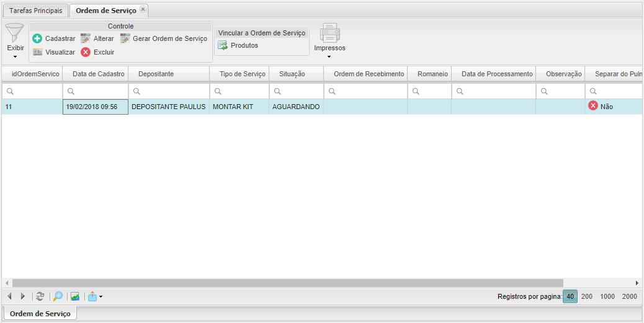This screenshot has height=323, width=644.
Task: Sort by Situação column header
Action: (x=297, y=74)
